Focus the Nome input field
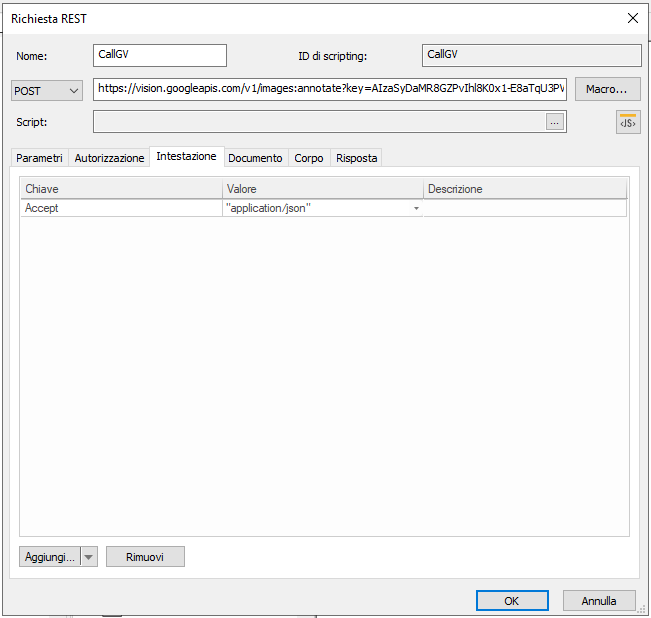The width and height of the screenshot is (651, 618). point(160,55)
